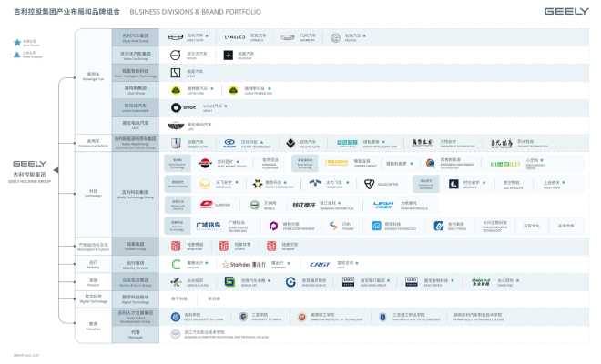Click the Genius & Guru logo

pos(176,282)
